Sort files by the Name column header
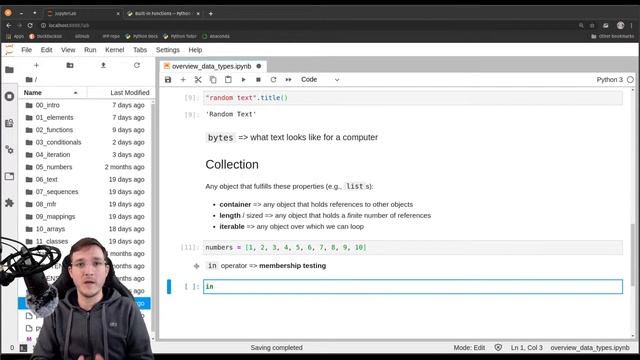 click(52, 93)
